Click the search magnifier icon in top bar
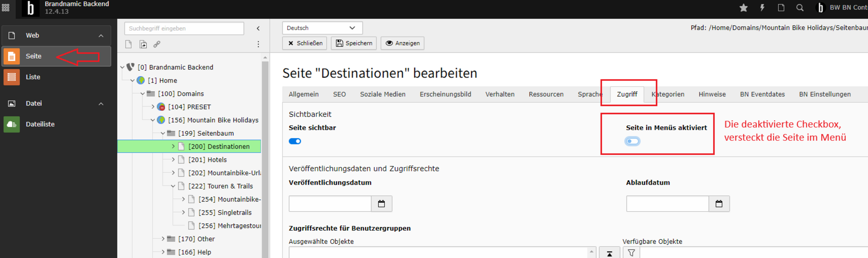Viewport: 868px width, 258px height. 800,8
